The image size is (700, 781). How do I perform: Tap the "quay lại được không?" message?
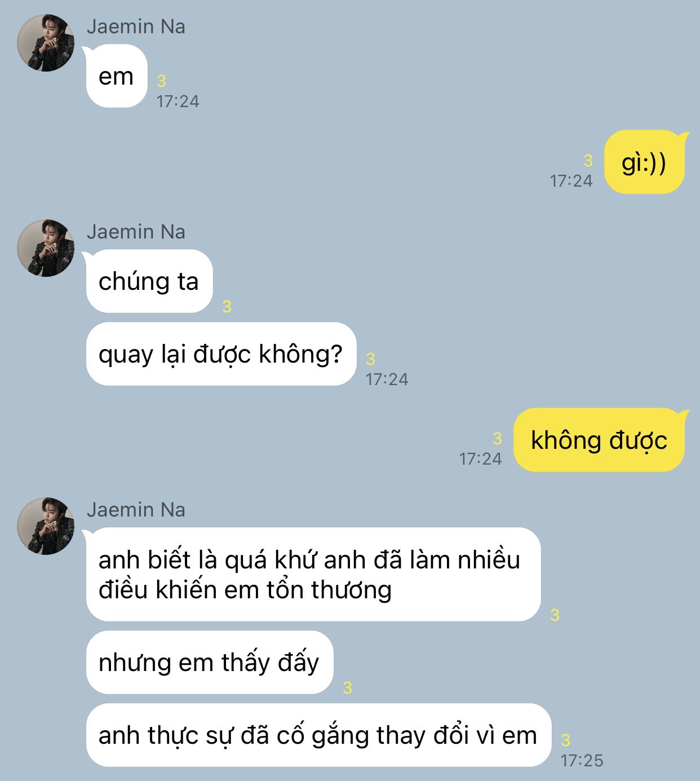221,354
